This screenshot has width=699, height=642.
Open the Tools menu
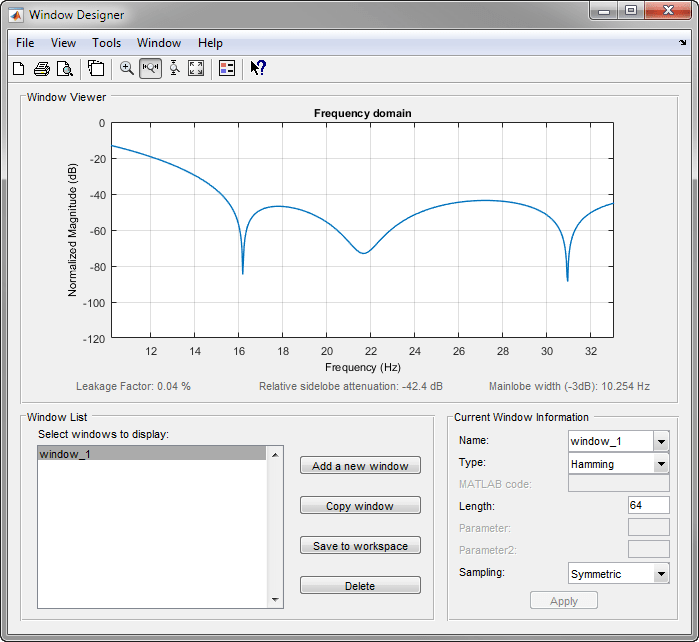click(107, 43)
